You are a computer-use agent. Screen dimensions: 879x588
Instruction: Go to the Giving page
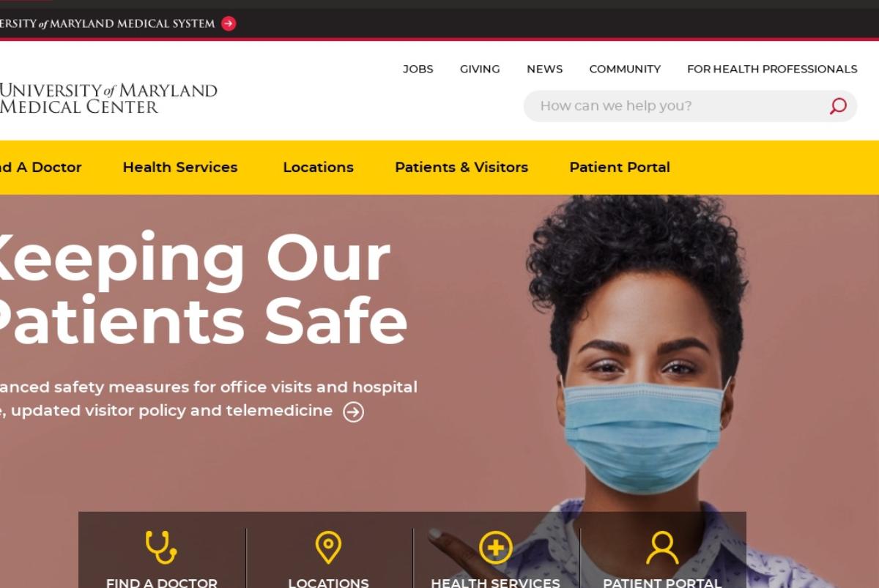coord(480,69)
